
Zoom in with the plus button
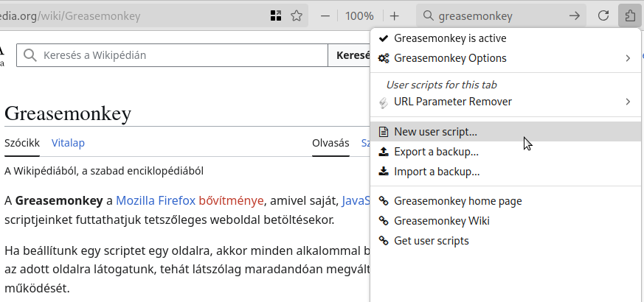point(394,16)
